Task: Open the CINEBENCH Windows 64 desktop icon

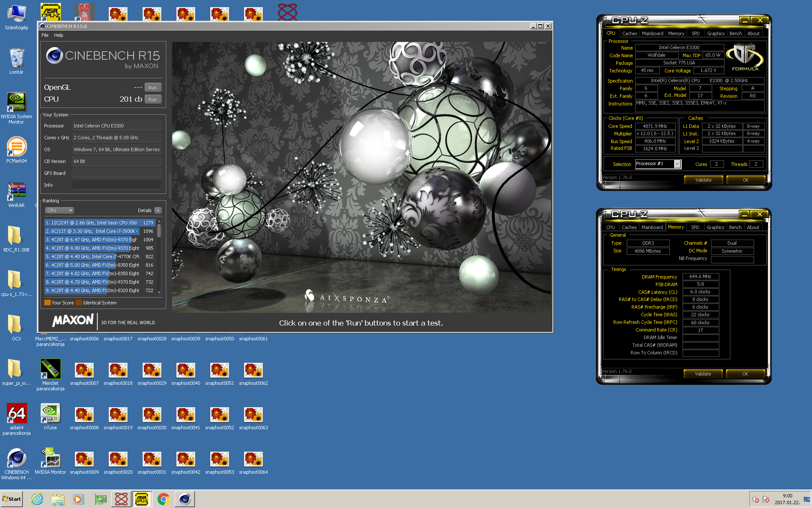Action: tap(16, 464)
